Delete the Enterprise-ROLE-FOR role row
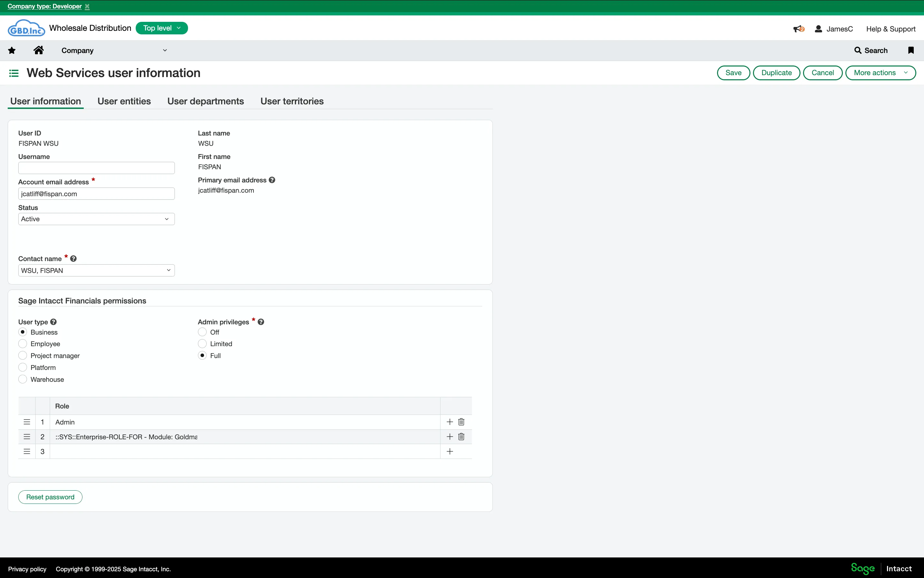The height and width of the screenshot is (578, 924). 461,437
